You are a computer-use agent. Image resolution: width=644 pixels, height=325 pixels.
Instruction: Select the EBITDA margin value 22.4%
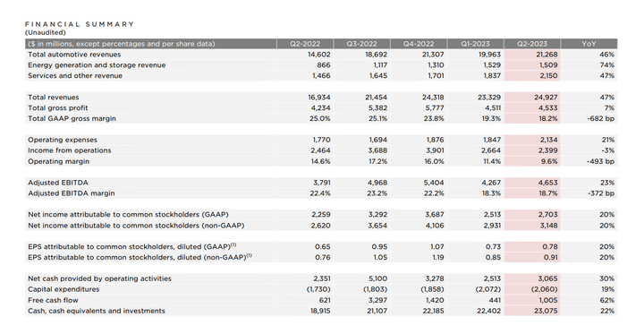320,193
